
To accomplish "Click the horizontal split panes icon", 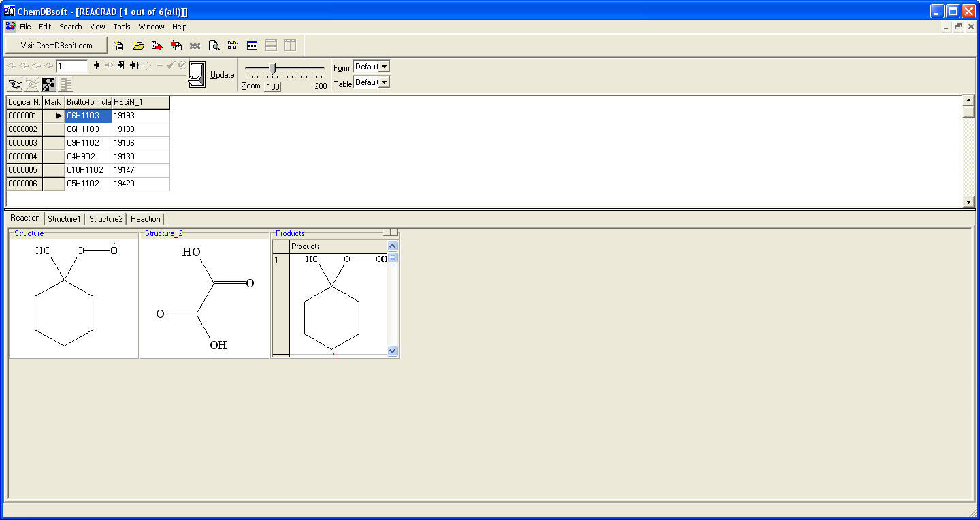I will (271, 46).
